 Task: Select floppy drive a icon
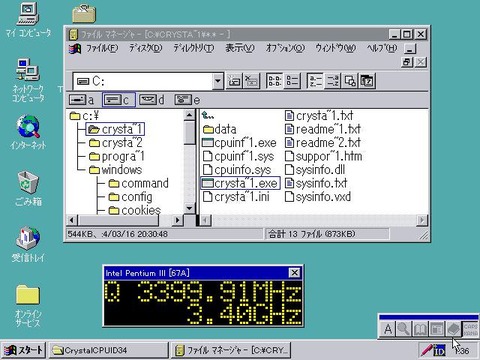point(81,100)
